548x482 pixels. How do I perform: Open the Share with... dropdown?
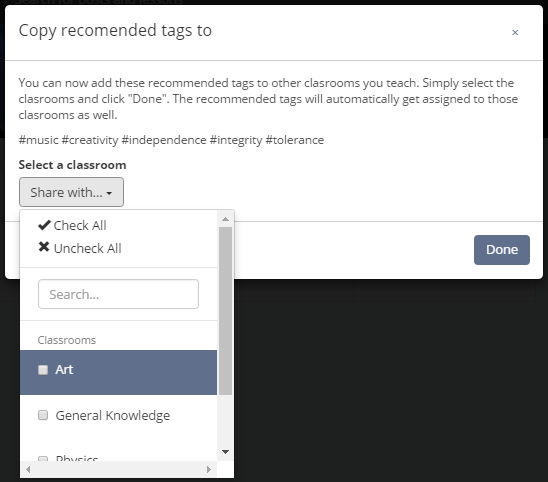71,192
